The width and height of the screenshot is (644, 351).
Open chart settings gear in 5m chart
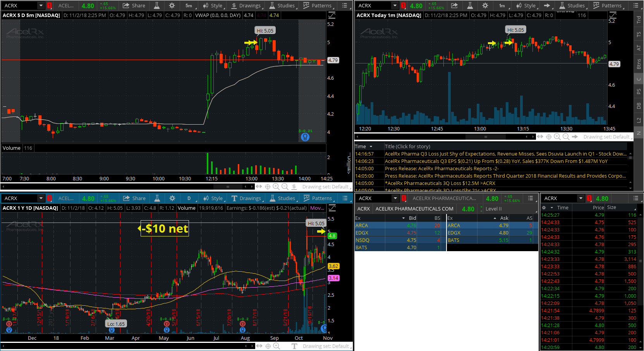coord(172,5)
